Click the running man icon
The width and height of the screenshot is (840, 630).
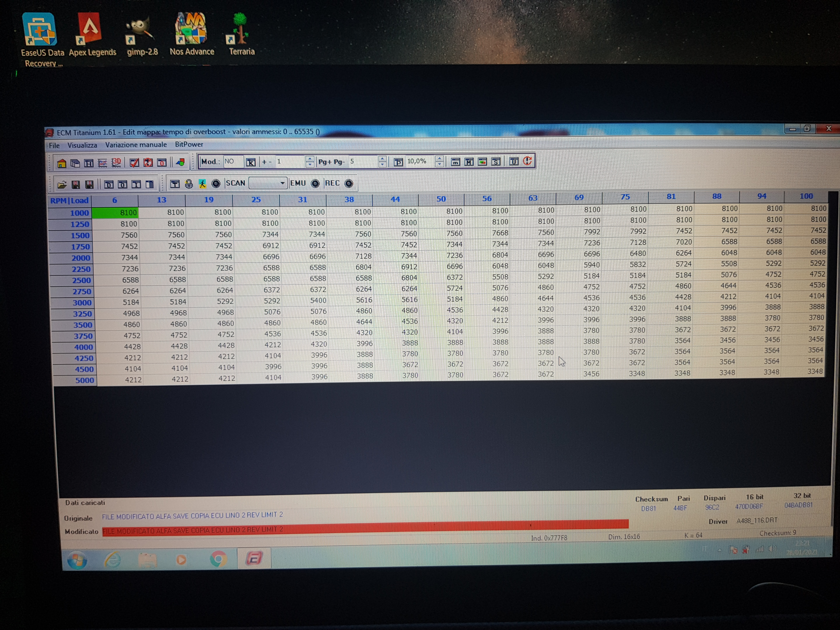tap(202, 184)
